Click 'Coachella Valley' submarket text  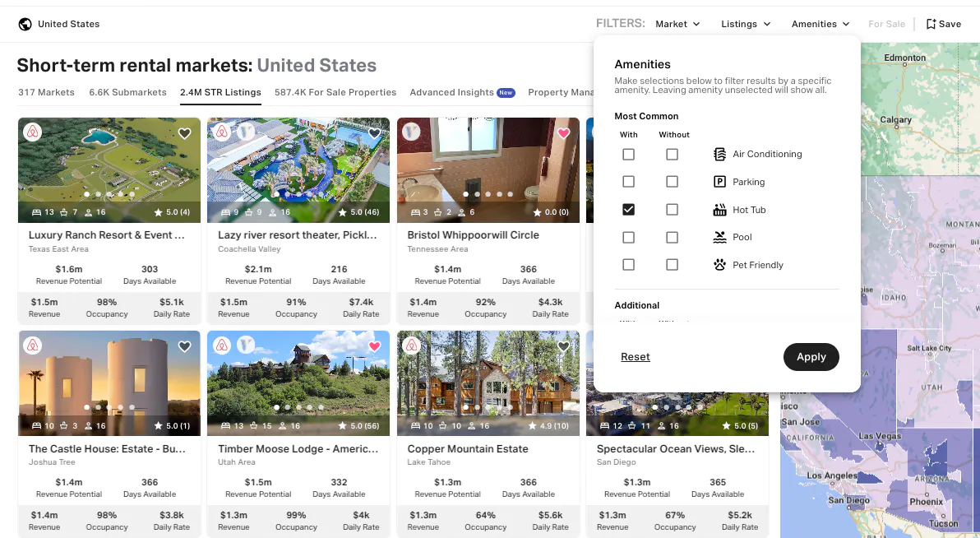point(249,249)
